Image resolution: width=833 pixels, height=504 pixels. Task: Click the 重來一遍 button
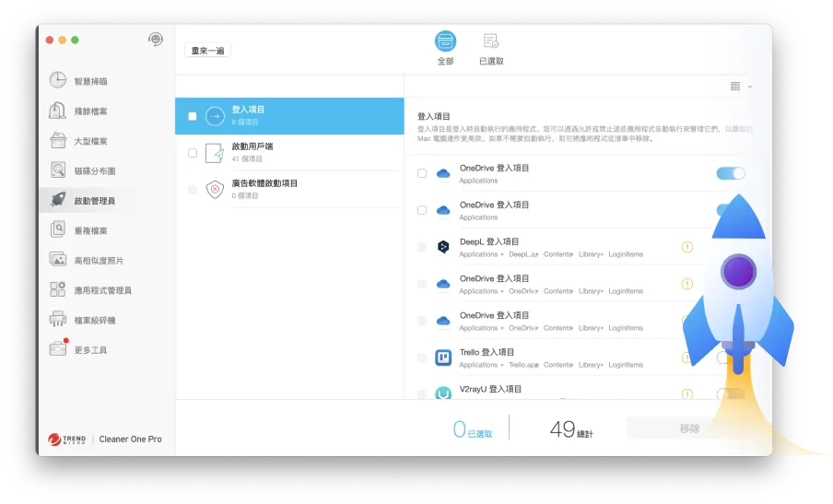(207, 51)
